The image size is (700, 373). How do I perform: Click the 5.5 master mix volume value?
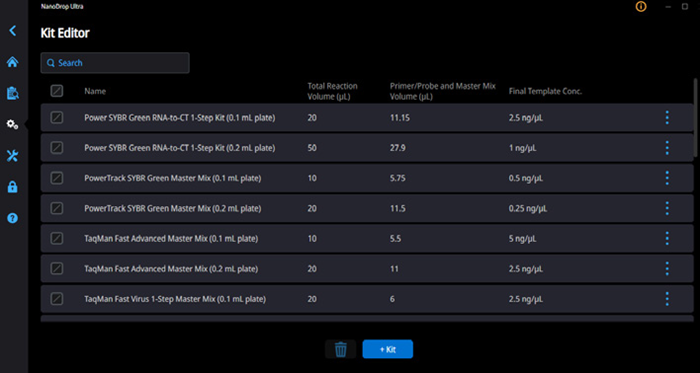click(x=395, y=238)
